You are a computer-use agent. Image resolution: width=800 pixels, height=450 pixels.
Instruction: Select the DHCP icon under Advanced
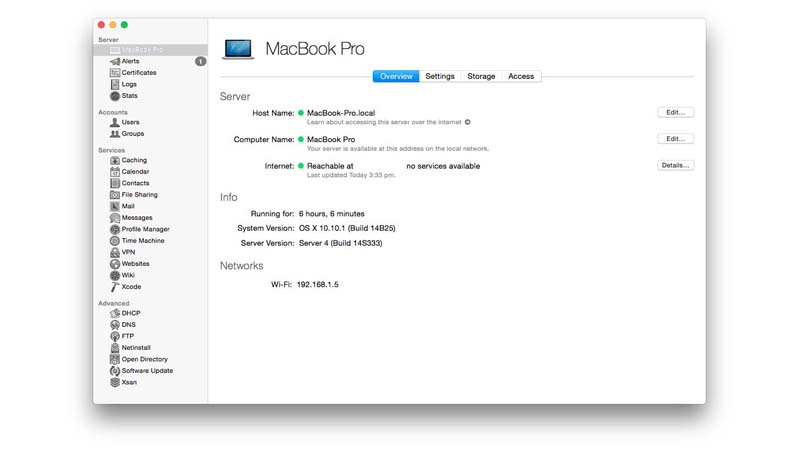(x=115, y=313)
